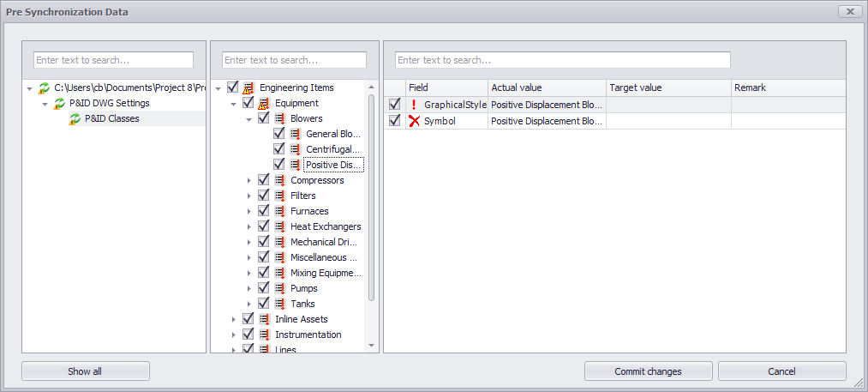Sort by the Target value column header

pyautogui.click(x=668, y=87)
